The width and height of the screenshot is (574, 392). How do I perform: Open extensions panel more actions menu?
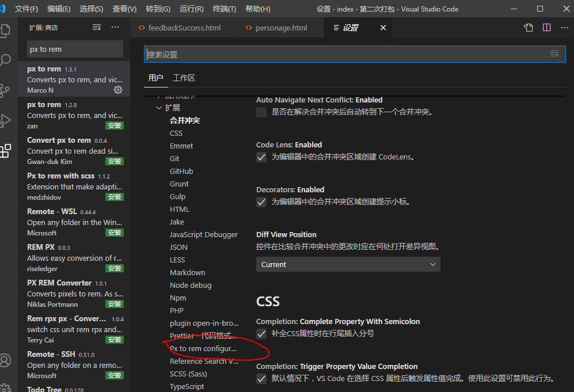point(115,27)
